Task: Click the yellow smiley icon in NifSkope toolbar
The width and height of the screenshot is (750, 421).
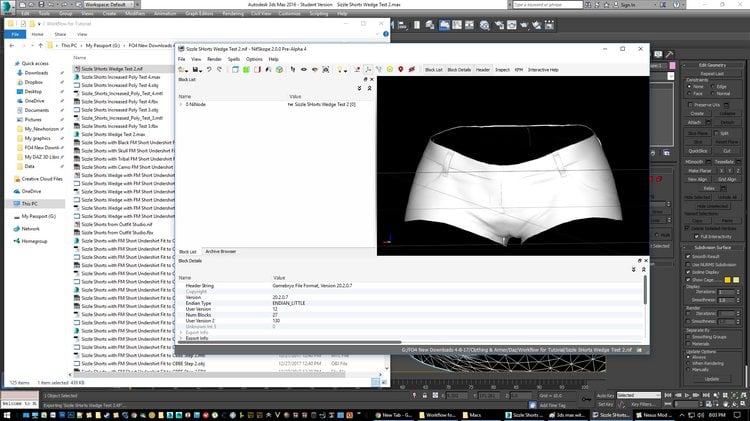Action: point(390,70)
